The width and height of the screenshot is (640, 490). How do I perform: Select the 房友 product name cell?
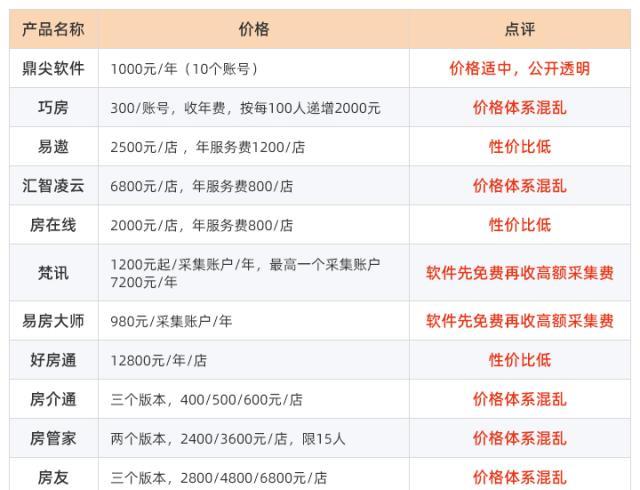pyautogui.click(x=53, y=474)
